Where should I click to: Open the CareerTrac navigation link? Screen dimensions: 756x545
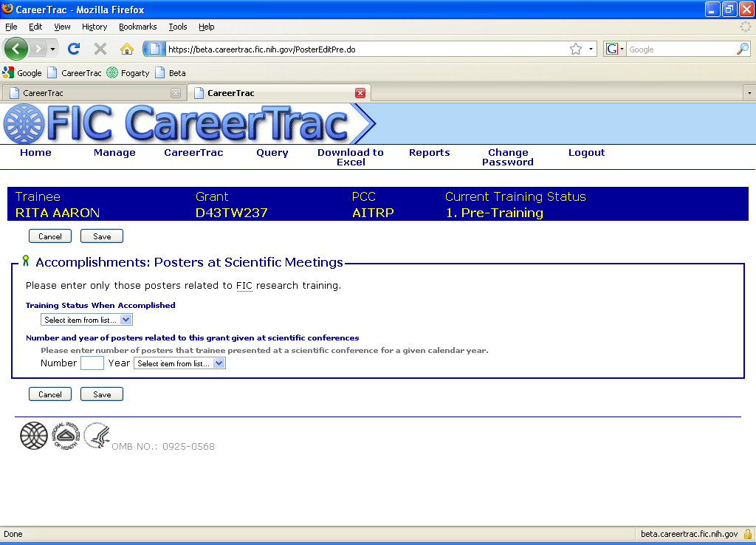click(193, 152)
